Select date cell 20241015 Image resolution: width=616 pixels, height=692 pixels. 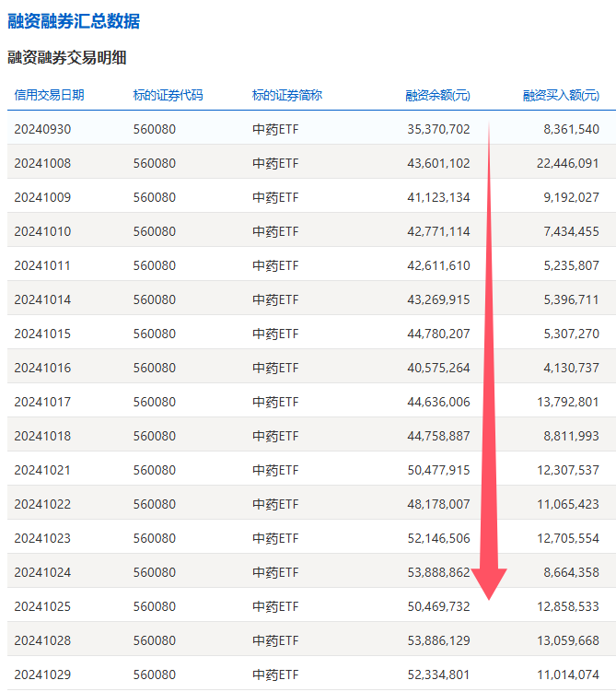click(x=42, y=334)
